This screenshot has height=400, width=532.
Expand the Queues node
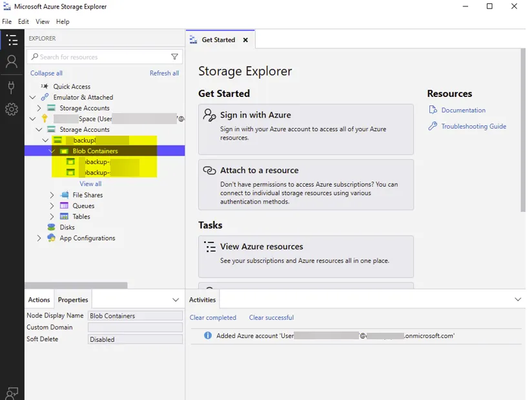(x=52, y=206)
